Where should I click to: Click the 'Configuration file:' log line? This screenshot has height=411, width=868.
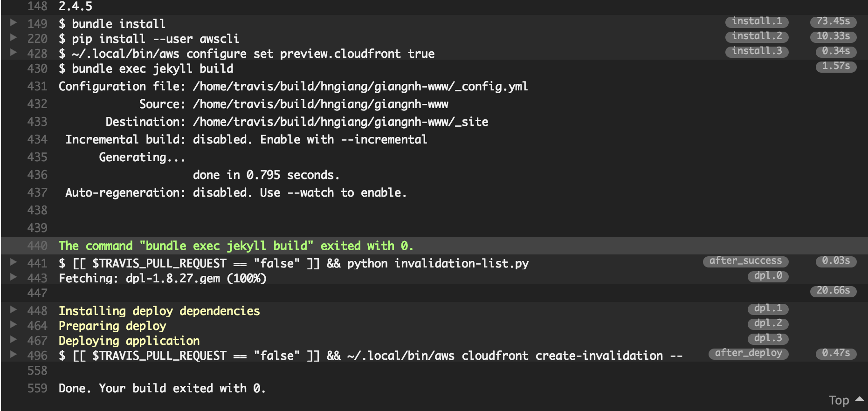click(293, 86)
